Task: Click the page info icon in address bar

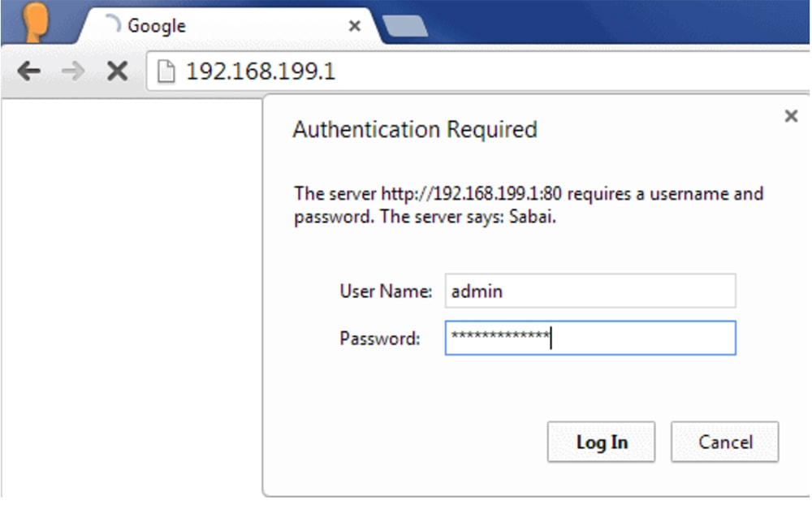Action: point(166,71)
